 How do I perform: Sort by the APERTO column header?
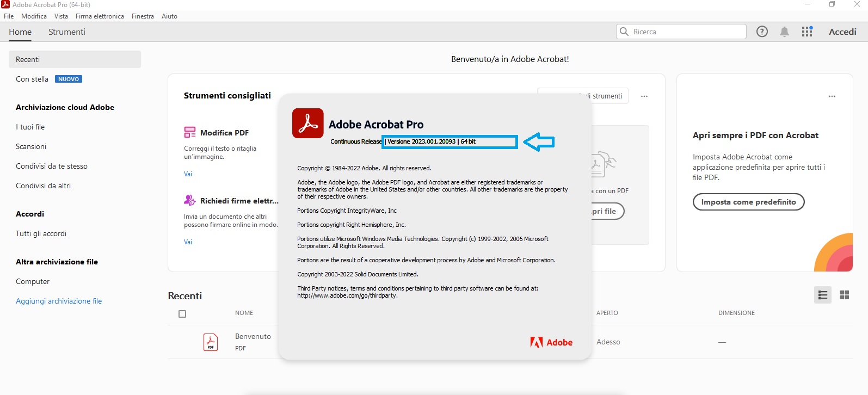point(607,313)
